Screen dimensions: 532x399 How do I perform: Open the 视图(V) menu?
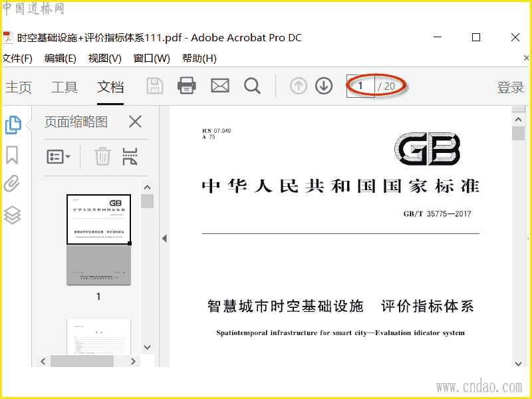click(104, 59)
